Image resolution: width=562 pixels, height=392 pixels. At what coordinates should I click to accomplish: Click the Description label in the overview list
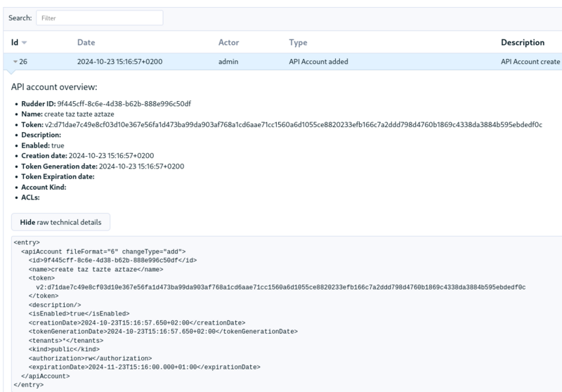[41, 135]
